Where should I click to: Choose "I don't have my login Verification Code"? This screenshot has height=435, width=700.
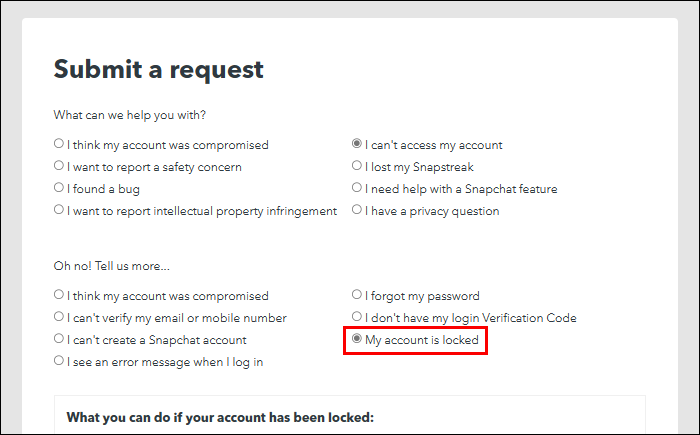coord(357,318)
